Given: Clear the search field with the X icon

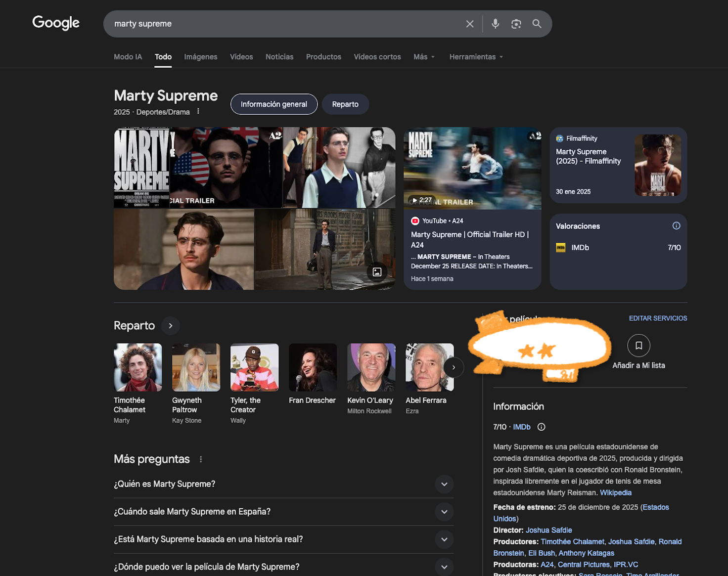Looking at the screenshot, I should coord(469,23).
